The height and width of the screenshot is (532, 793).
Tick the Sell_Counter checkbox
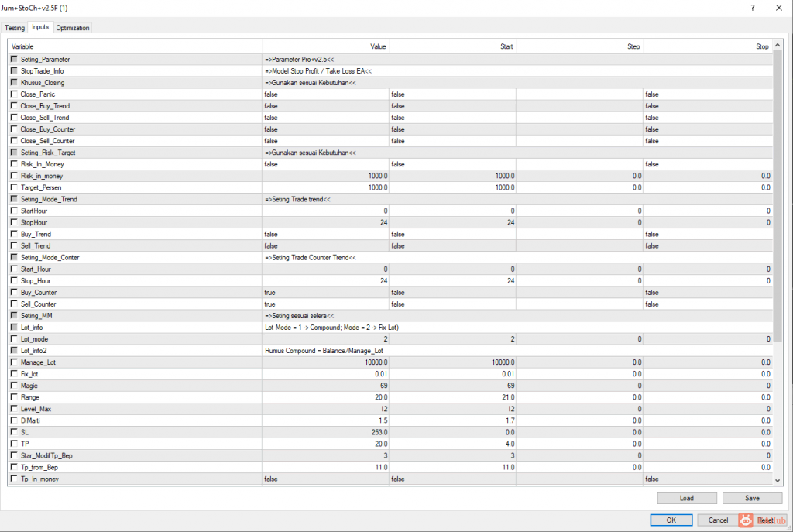14,304
